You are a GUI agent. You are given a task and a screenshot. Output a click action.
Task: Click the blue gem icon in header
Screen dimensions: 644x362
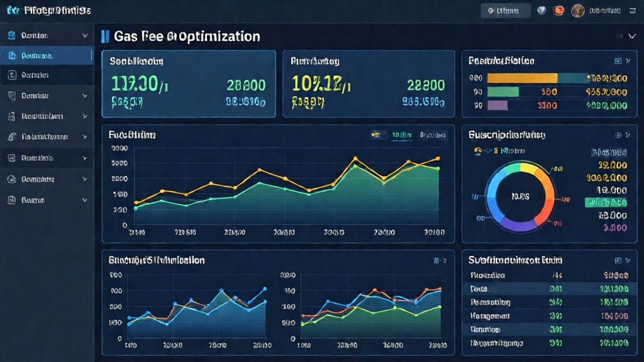pyautogui.click(x=541, y=11)
